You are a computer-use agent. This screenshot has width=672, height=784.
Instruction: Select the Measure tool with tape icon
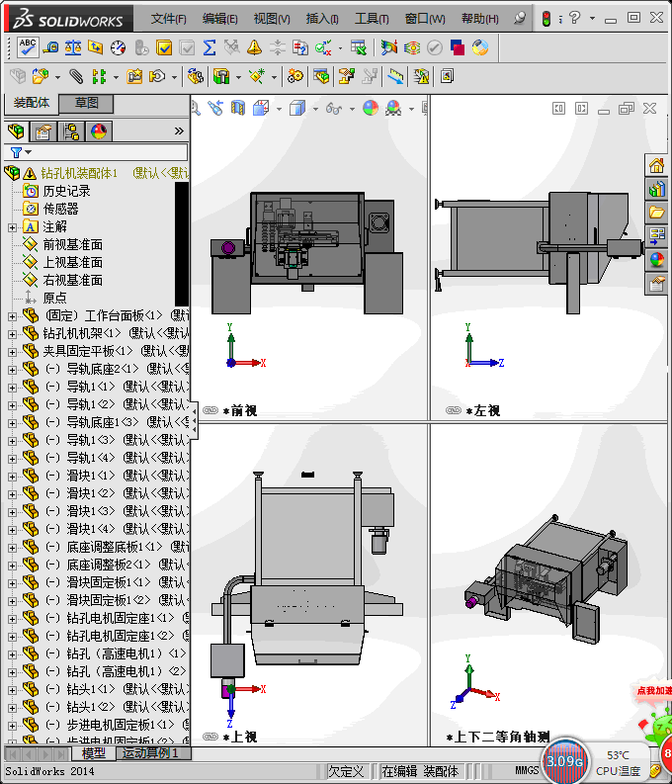click(50, 47)
